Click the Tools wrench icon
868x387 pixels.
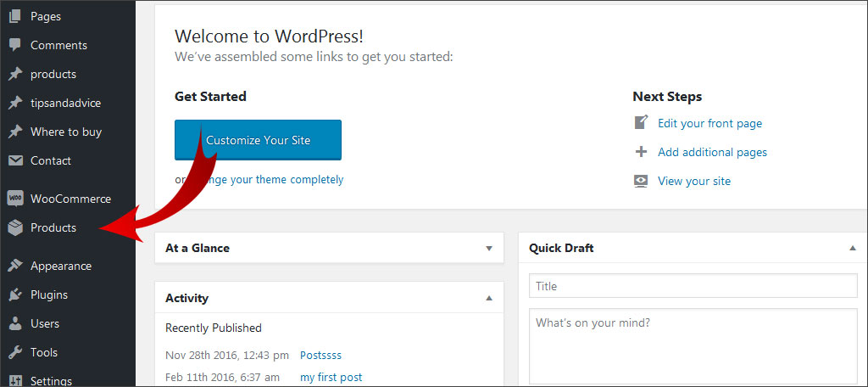point(15,352)
